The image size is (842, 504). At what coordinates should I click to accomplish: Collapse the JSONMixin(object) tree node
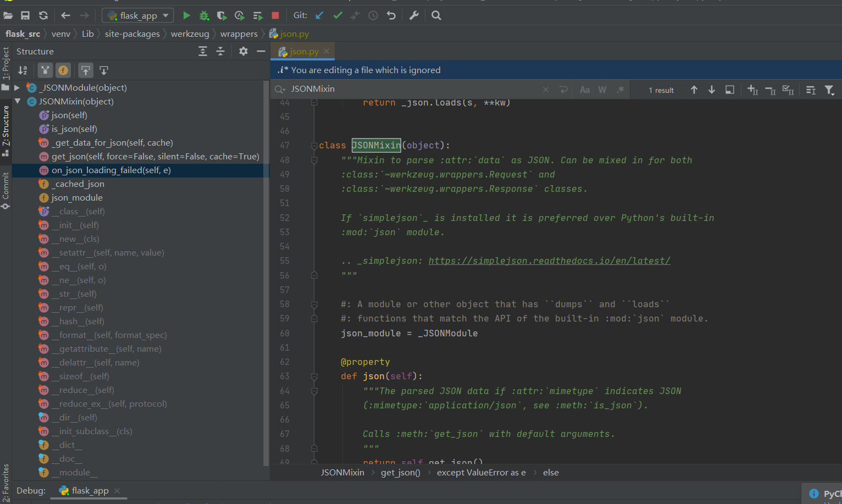(17, 102)
